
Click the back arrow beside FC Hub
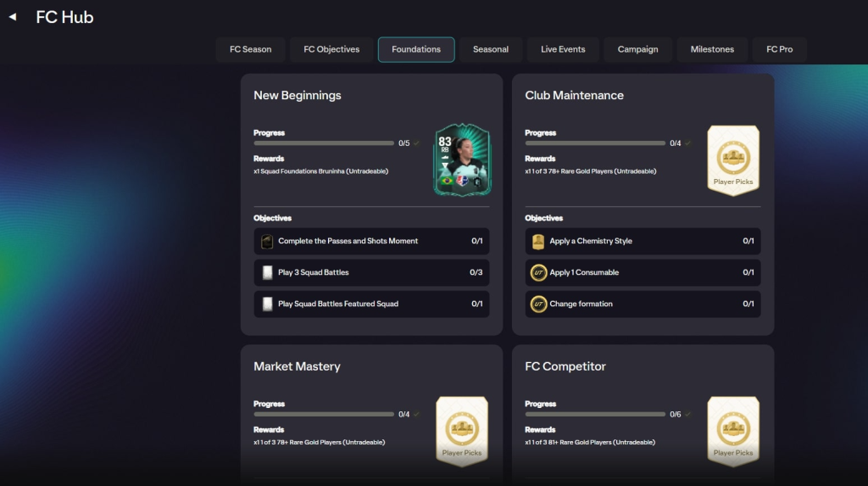(13, 17)
